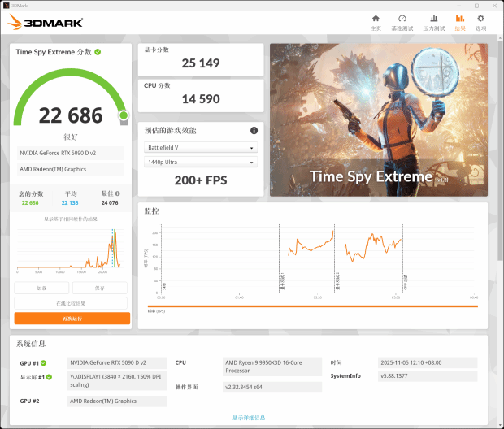Open the show detailed info link
The height and width of the screenshot is (429, 504).
[x=249, y=418]
